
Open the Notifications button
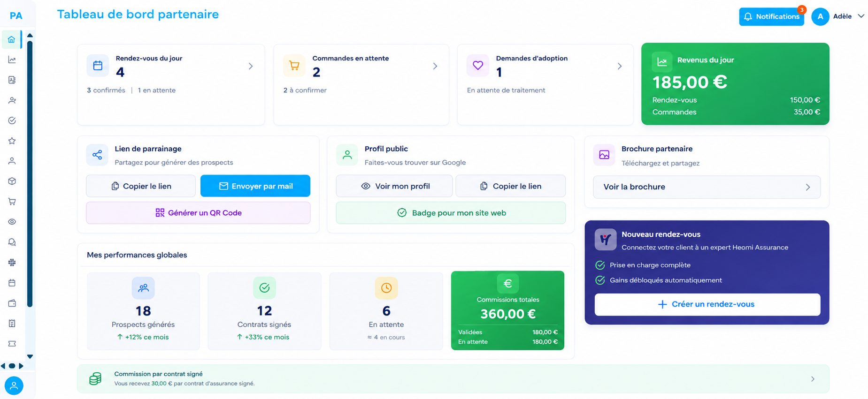[x=771, y=16]
